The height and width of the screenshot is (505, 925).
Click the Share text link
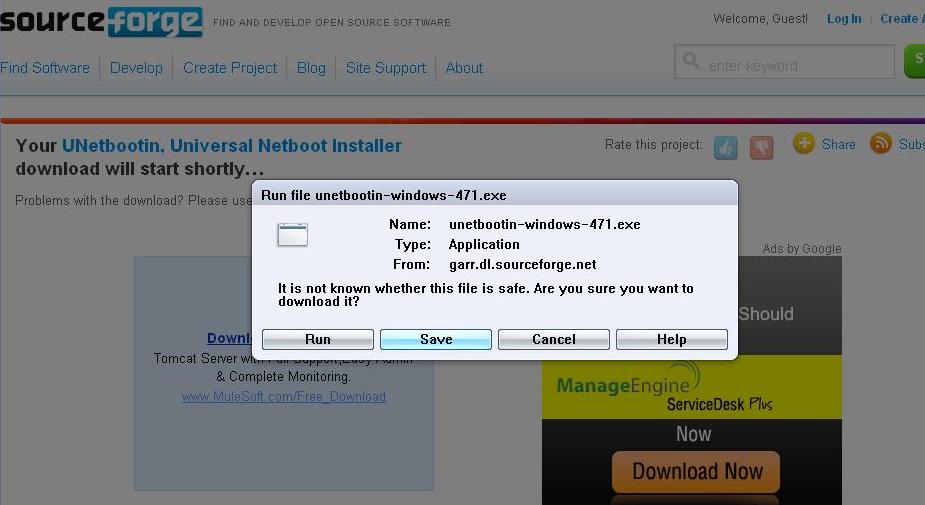(x=838, y=145)
